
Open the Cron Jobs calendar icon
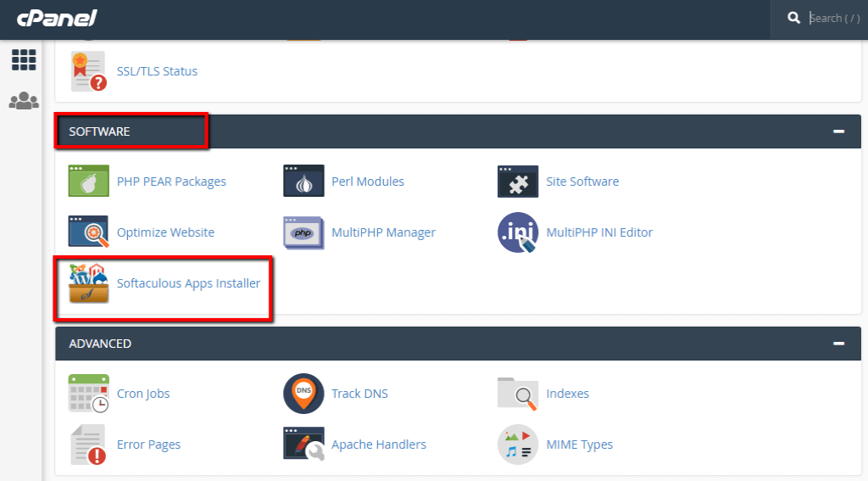88,394
